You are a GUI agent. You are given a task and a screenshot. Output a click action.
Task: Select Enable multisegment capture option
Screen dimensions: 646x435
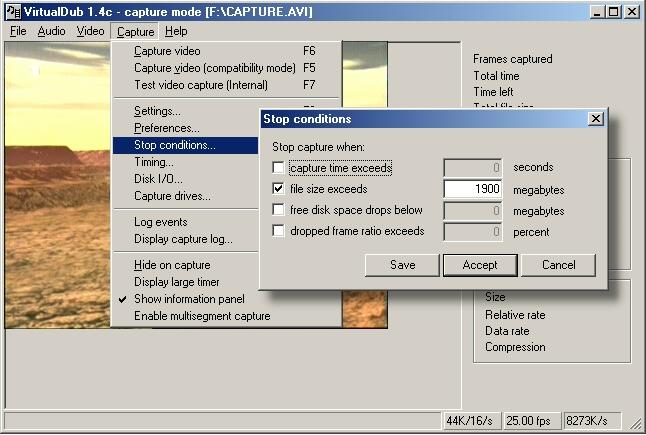tap(202, 316)
